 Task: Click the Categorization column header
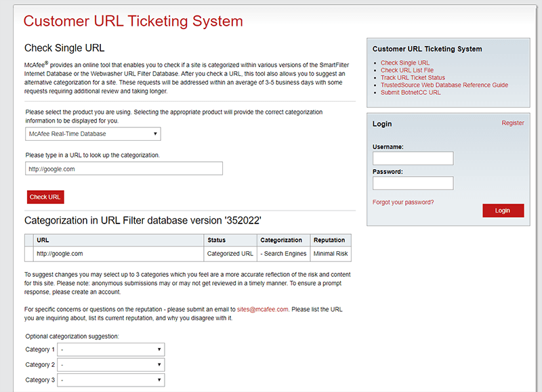[283, 240]
